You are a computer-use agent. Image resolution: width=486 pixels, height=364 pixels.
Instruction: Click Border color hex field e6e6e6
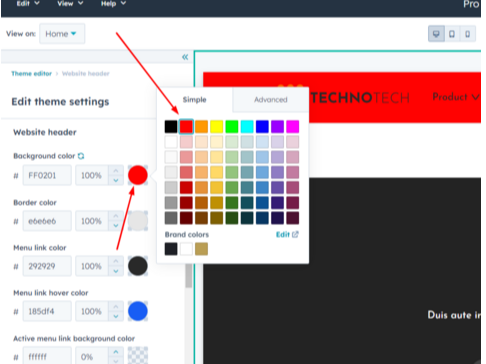pos(47,221)
